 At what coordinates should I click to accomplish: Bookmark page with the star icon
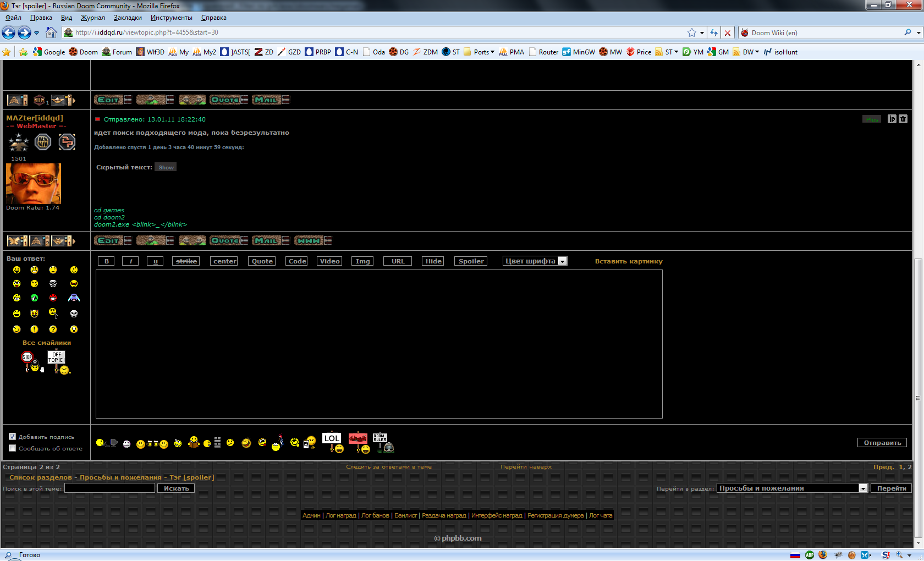(691, 32)
